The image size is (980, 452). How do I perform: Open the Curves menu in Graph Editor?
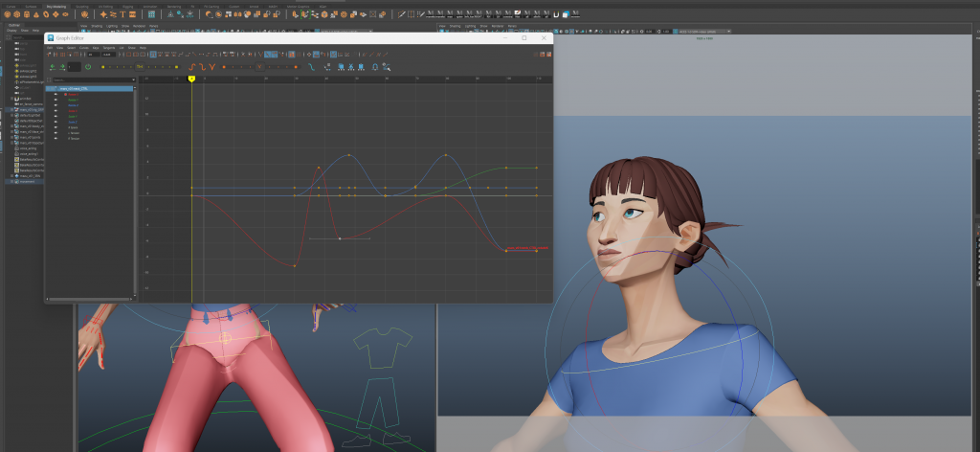point(84,48)
